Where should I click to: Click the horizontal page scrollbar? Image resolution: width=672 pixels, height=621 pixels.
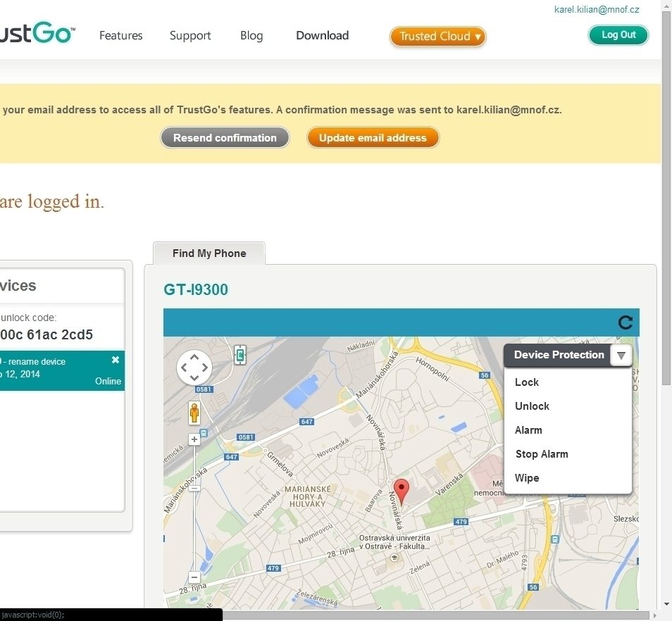pos(436,615)
